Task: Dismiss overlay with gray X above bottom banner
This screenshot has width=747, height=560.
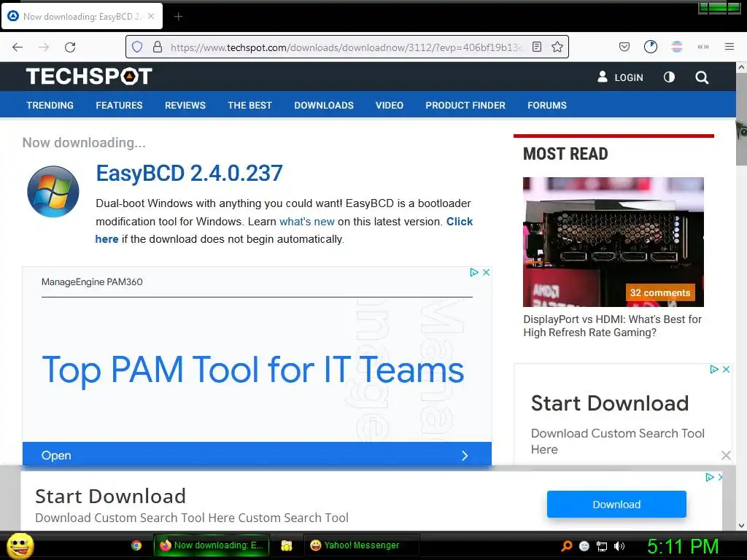Action: 726,456
